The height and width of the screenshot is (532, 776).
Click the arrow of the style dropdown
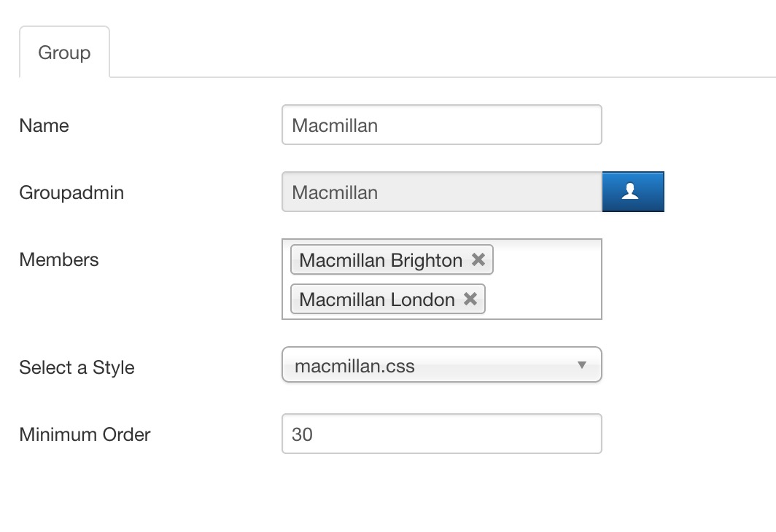(581, 365)
